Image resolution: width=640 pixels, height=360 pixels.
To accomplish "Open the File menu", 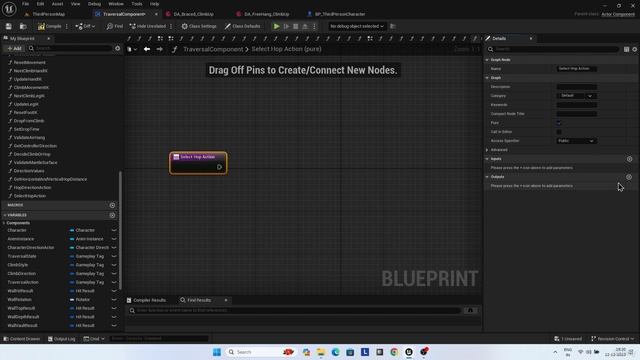I will coord(25,4).
